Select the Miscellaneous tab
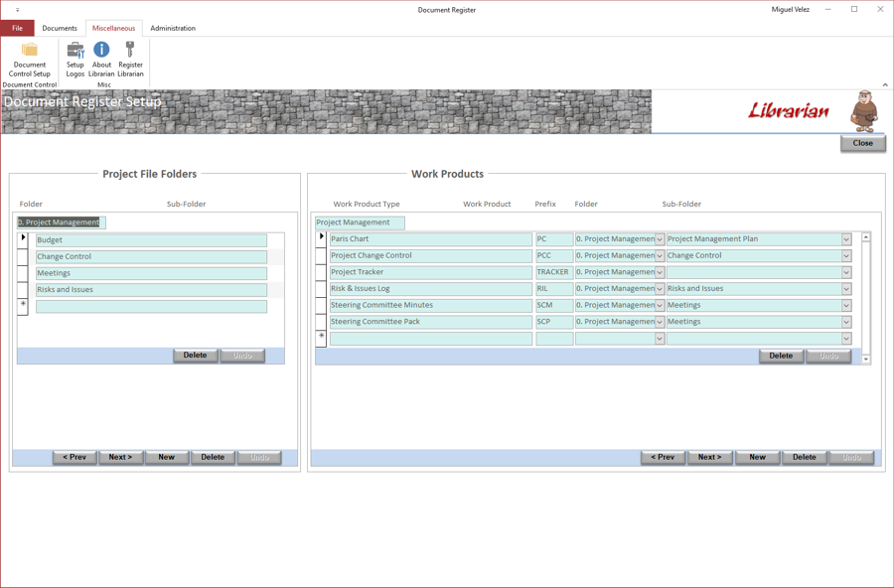The image size is (894, 588). pos(114,28)
